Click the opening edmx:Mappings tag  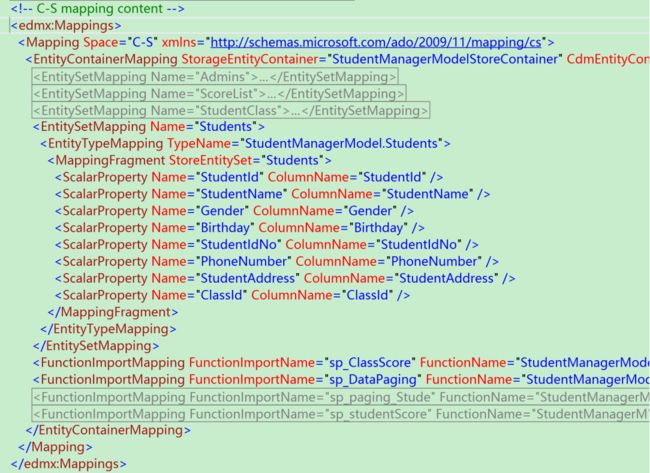66,26
